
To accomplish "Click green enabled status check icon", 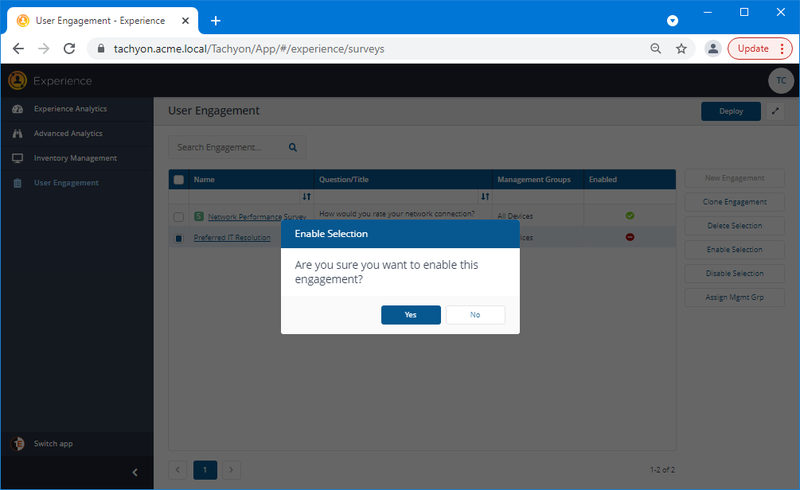I will point(630,215).
